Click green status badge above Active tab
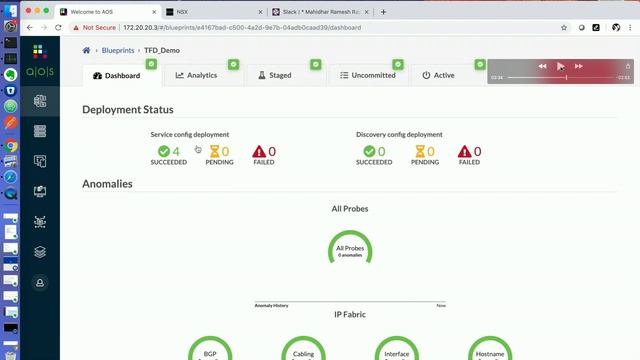Image resolution: width=640 pixels, height=360 pixels. pyautogui.click(x=480, y=64)
